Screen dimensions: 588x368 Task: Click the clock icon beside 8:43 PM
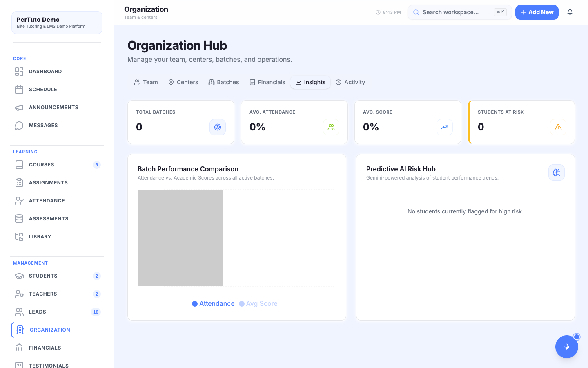coord(378,12)
